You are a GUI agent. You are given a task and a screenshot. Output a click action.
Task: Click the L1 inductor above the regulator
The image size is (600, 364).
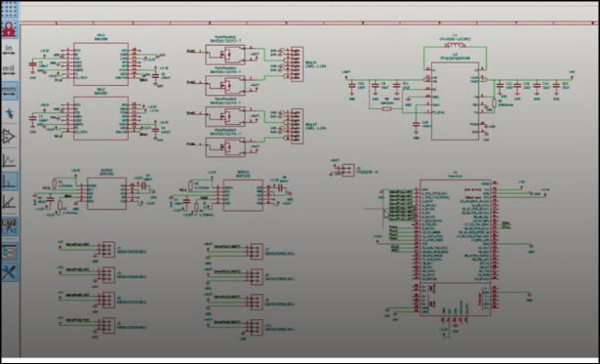(x=455, y=46)
